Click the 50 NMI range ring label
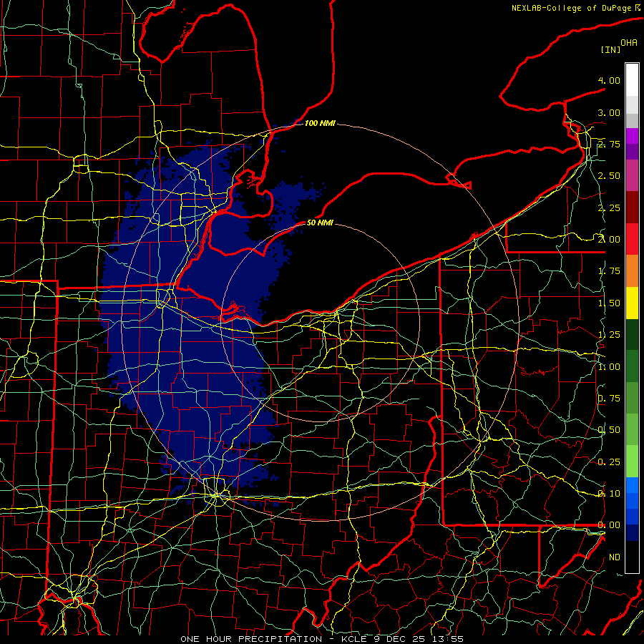Image resolution: width=644 pixels, height=644 pixels. (320, 223)
